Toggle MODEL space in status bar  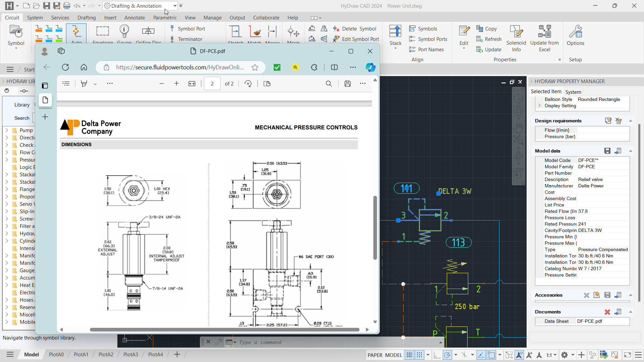pyautogui.click(x=393, y=355)
